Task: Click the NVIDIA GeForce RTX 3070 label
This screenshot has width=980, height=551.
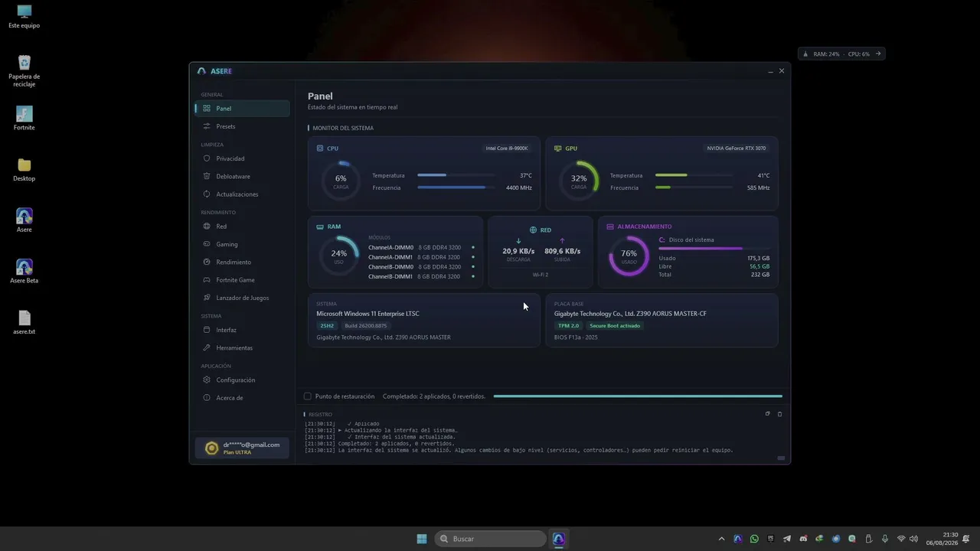Action: tap(737, 148)
